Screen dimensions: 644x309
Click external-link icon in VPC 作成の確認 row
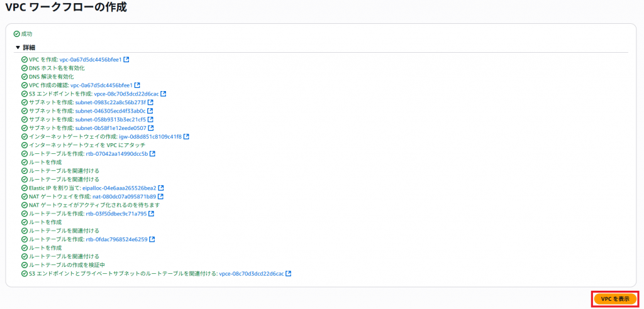pos(138,85)
